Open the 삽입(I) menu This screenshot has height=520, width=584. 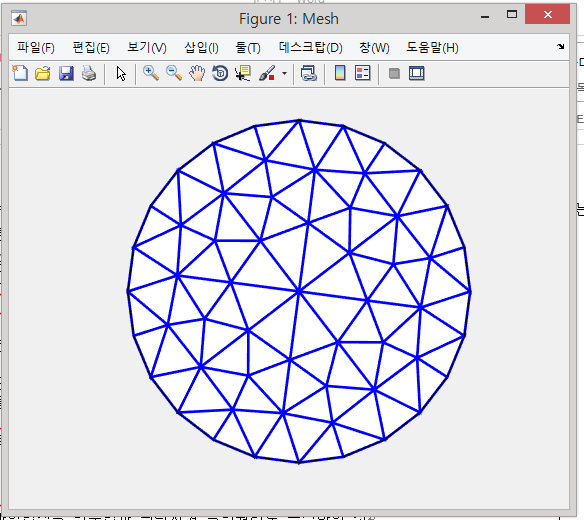[x=201, y=48]
